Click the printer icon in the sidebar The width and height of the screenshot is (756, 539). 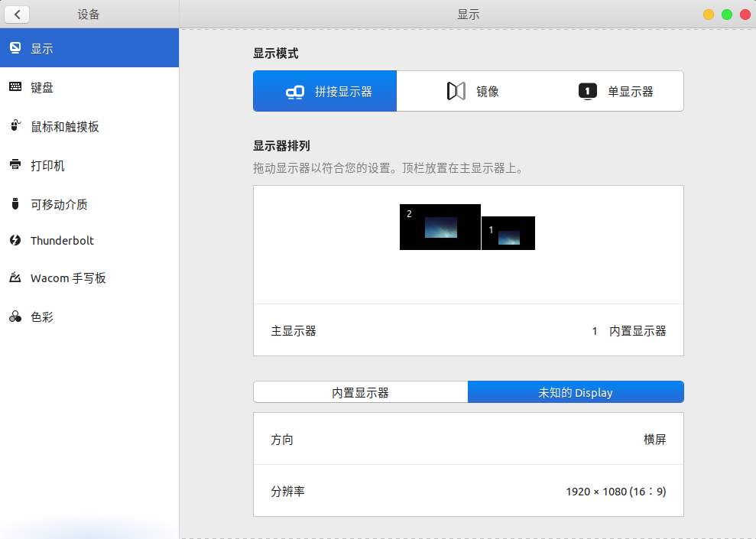15,165
